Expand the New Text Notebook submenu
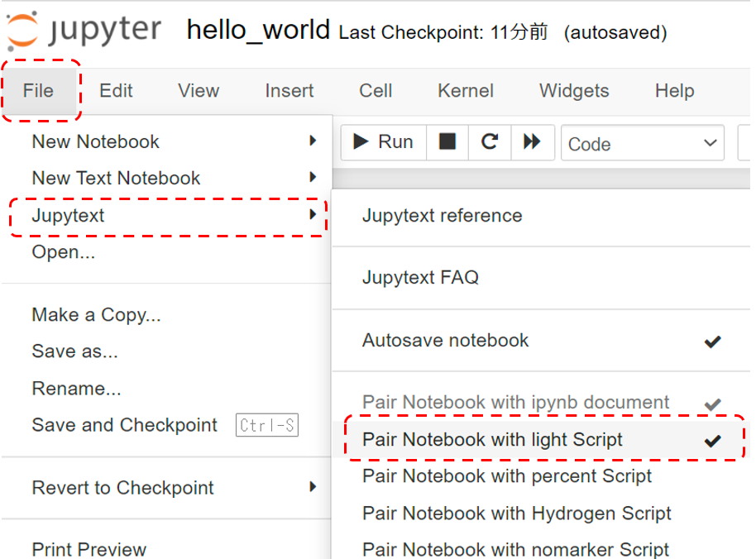The image size is (756, 559). (166, 179)
